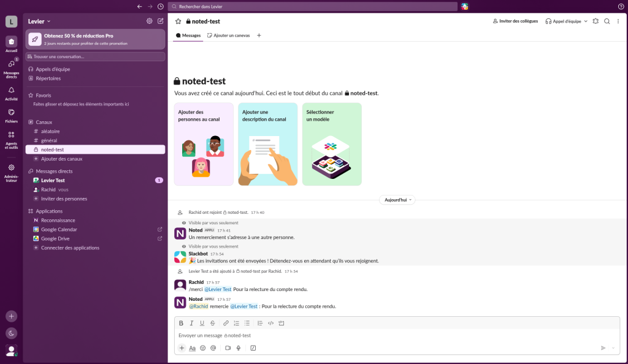Screen dimensions: 628x364
Task: Select the aléatoire channel
Action: [95, 131]
